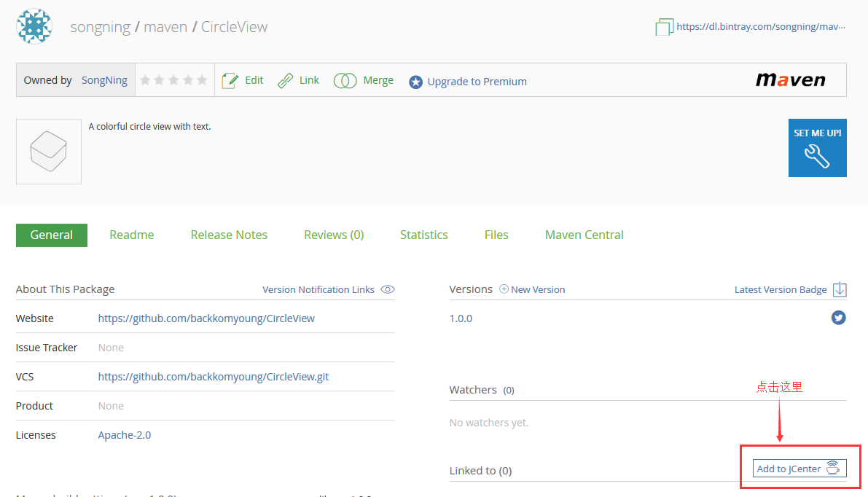Click the songning avatar logo
Image resolution: width=868 pixels, height=497 pixels.
click(x=34, y=26)
